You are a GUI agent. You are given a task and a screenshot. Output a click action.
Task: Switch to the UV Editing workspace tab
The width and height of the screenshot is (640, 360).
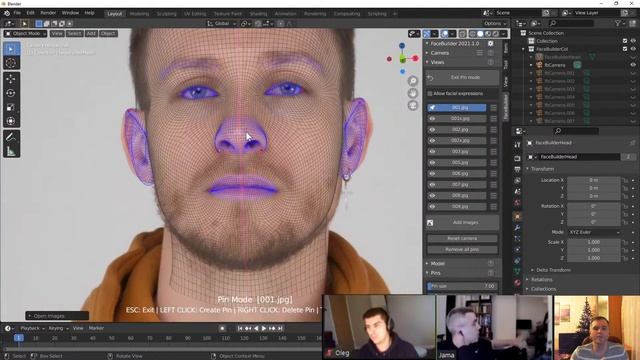tap(195, 13)
